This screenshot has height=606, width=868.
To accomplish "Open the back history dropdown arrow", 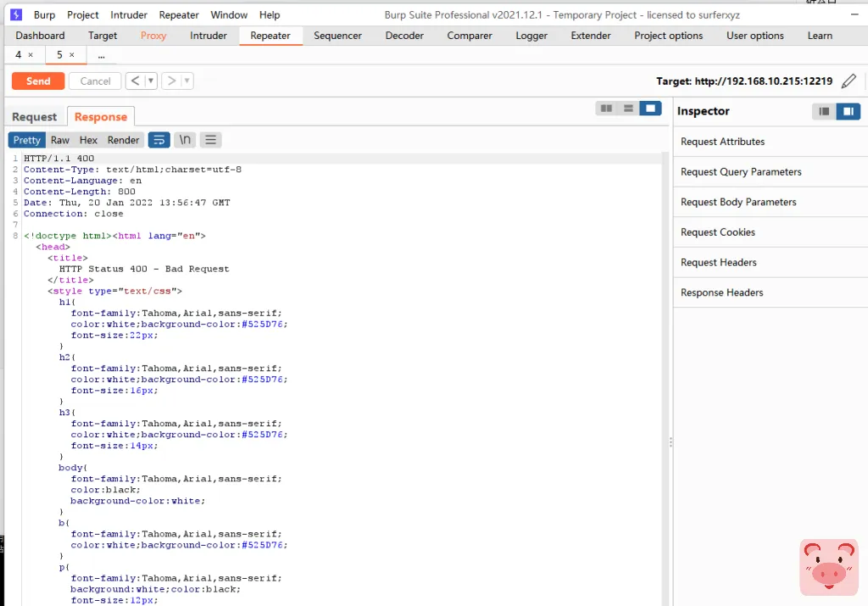I will pyautogui.click(x=151, y=81).
